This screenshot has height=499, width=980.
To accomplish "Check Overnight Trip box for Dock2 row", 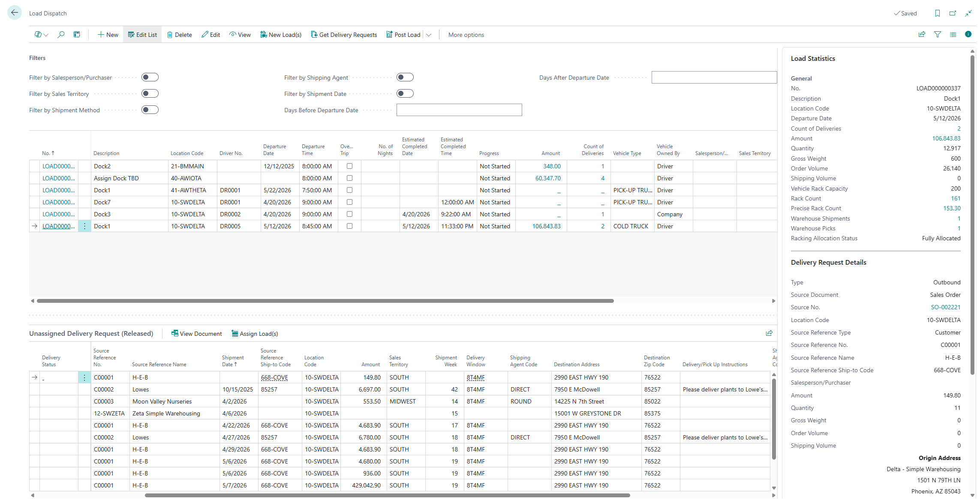I will pyautogui.click(x=349, y=166).
